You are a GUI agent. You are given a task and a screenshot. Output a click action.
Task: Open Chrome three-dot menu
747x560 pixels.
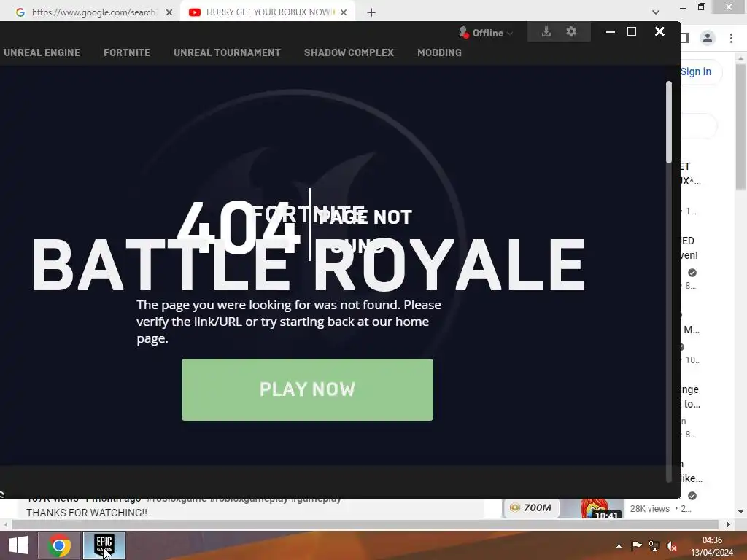(731, 38)
